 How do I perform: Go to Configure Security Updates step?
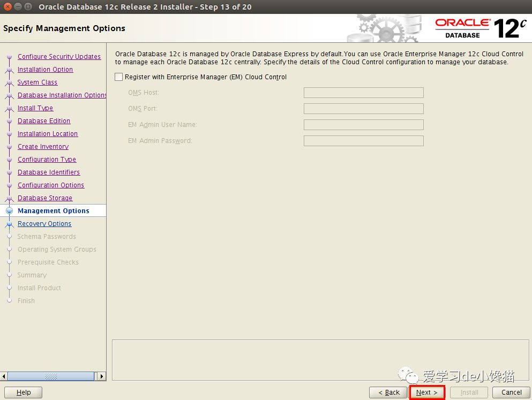tap(59, 56)
